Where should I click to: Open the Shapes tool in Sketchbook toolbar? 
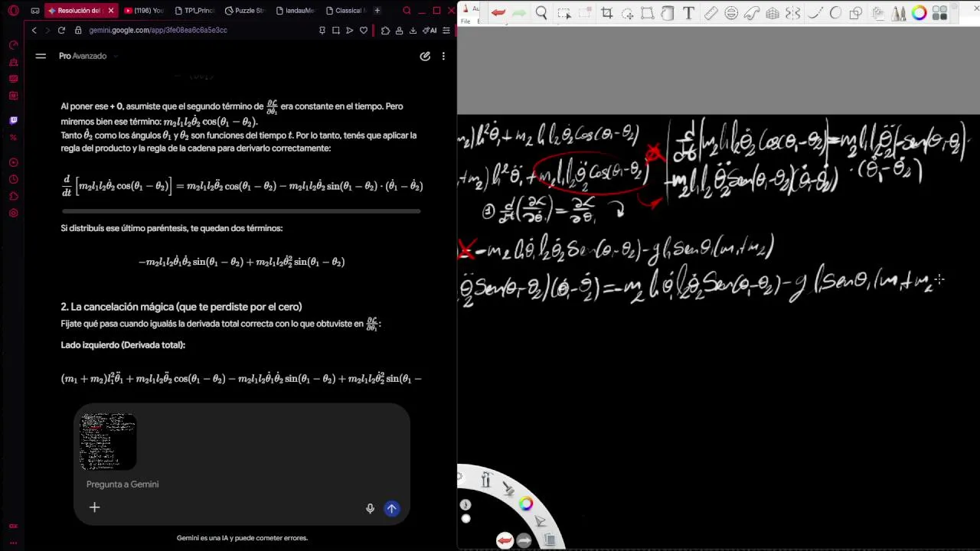(856, 13)
